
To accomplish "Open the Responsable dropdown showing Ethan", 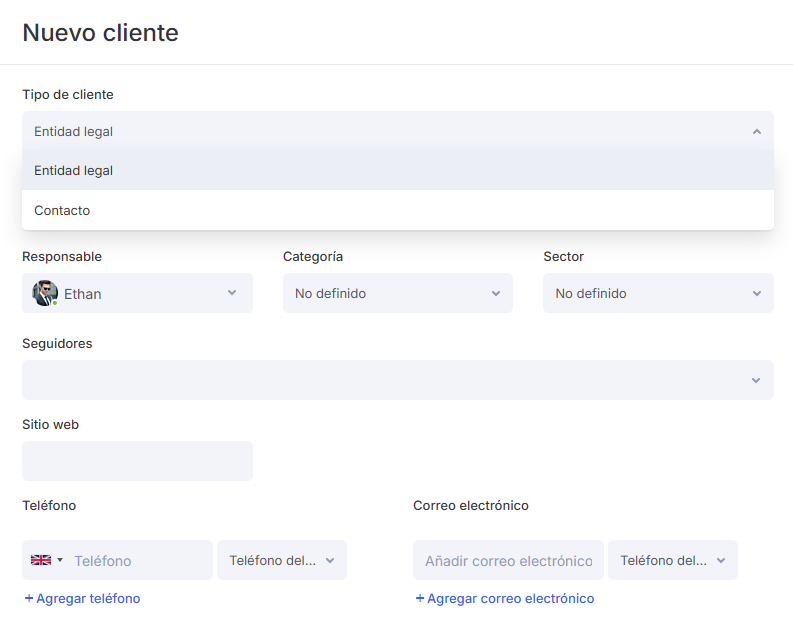I will point(138,293).
